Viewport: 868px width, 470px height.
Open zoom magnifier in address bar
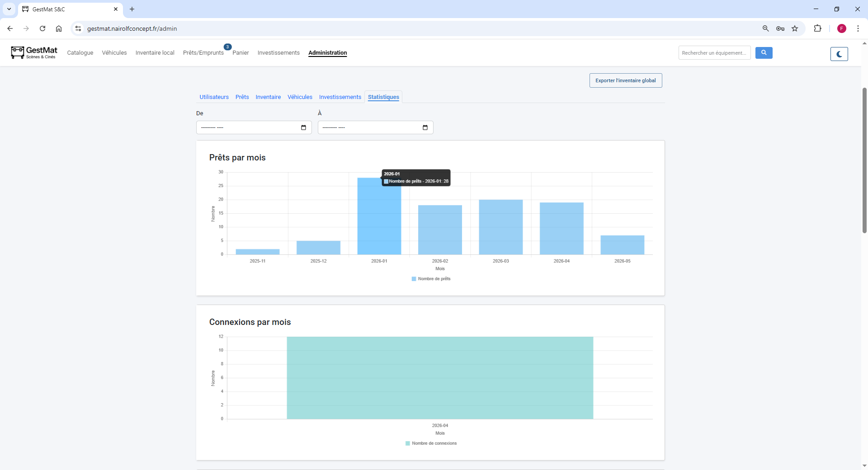[x=765, y=28]
